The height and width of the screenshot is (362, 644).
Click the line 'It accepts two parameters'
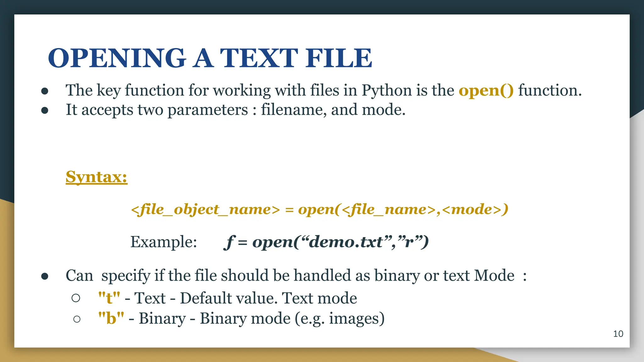coord(235,110)
